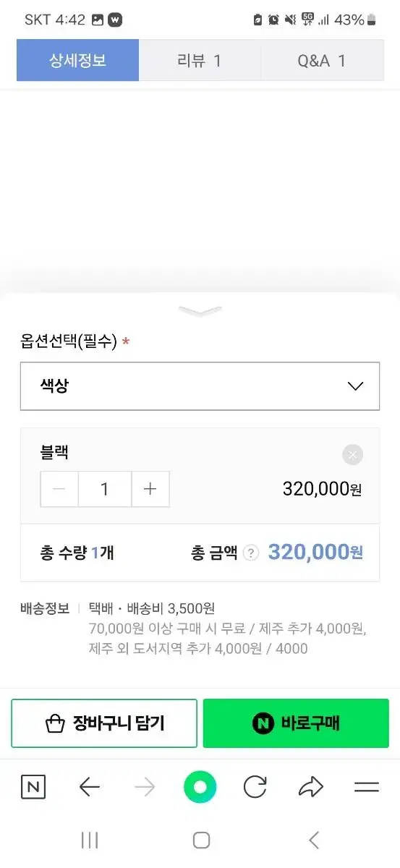Go forward with right arrow icon
This screenshot has height=868, width=400.
click(x=145, y=787)
